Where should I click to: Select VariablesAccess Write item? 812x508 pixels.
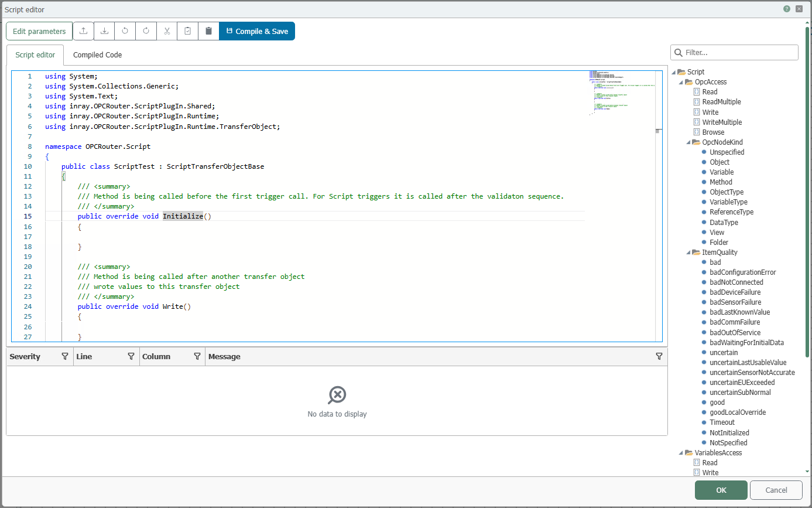coord(710,473)
